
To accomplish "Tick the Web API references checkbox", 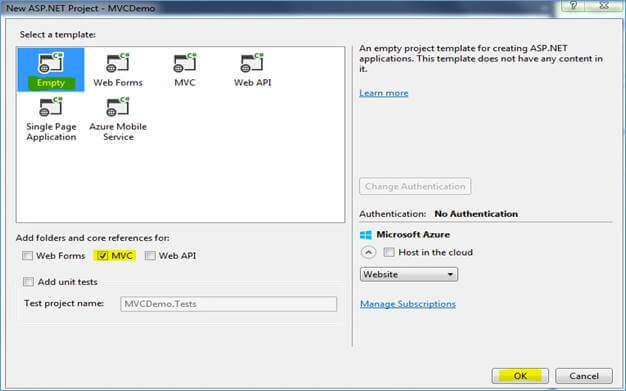I will coord(150,256).
